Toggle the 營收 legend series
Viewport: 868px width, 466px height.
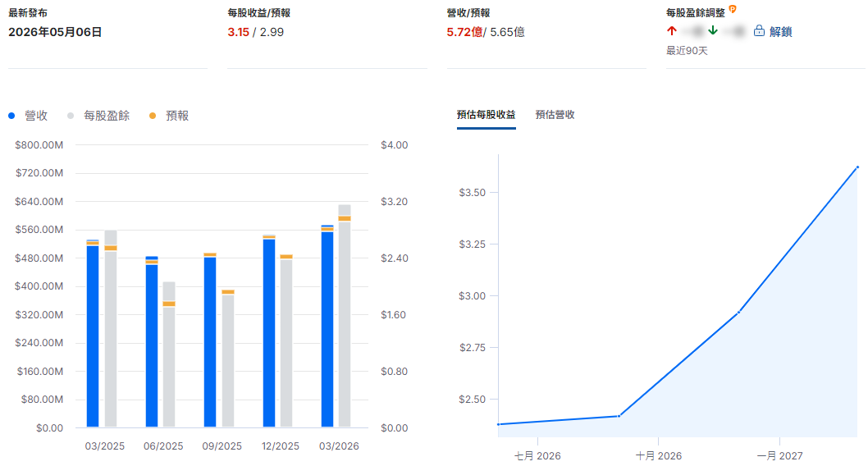click(x=28, y=116)
